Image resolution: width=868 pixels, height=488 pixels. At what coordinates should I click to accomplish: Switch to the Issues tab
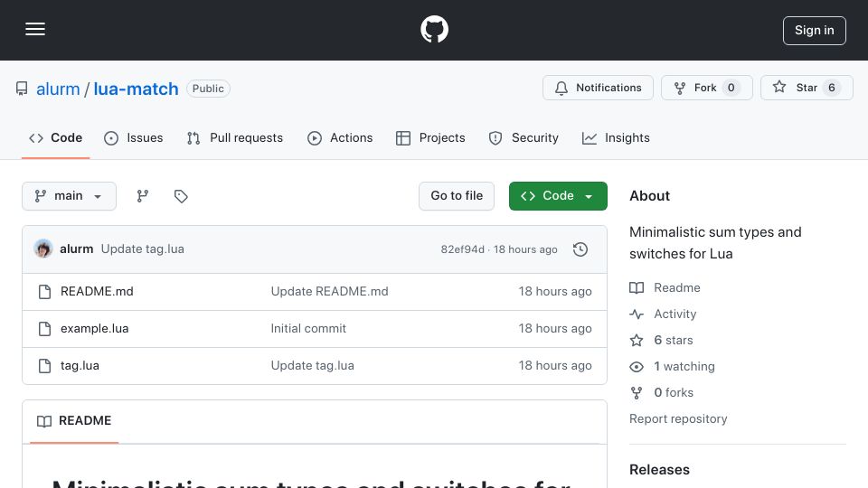[134, 137]
